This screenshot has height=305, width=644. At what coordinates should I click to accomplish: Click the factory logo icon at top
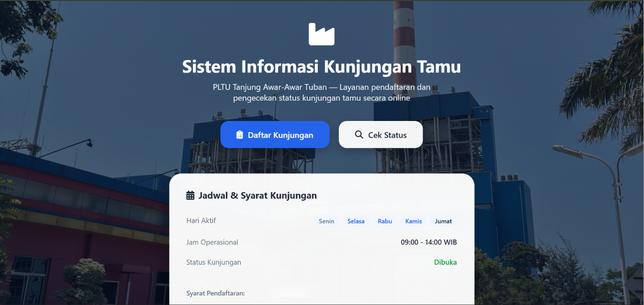point(321,34)
